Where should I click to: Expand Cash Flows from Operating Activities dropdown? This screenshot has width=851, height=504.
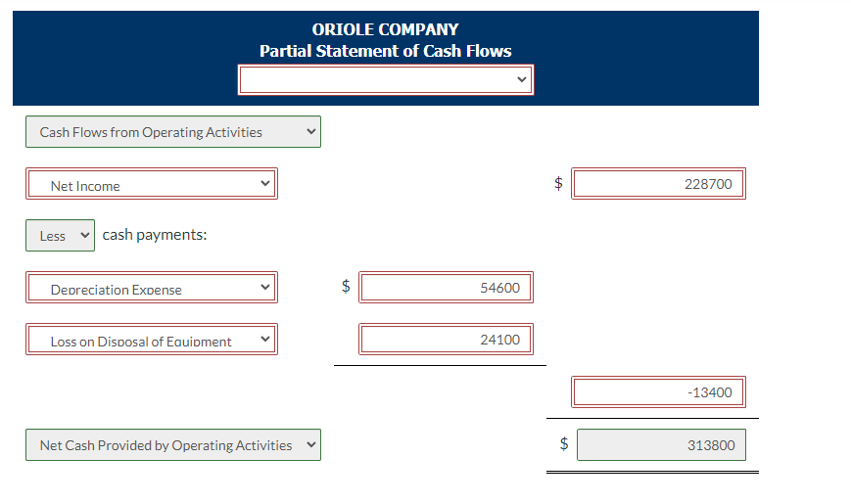(172, 132)
